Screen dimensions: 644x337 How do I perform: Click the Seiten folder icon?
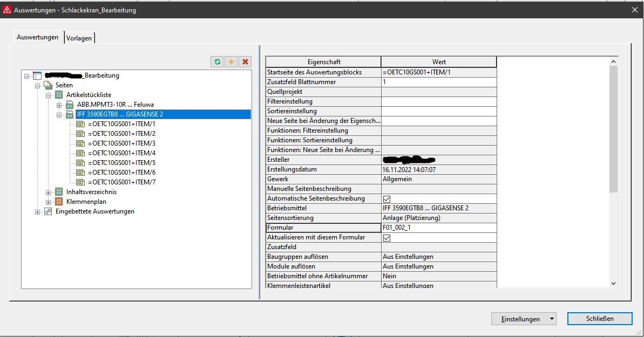pyautogui.click(x=48, y=85)
